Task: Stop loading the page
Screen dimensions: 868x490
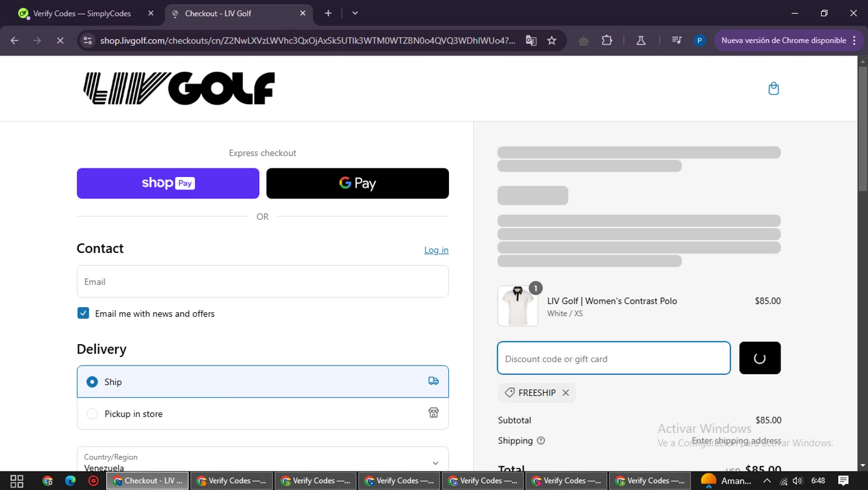Action: click(x=60, y=40)
